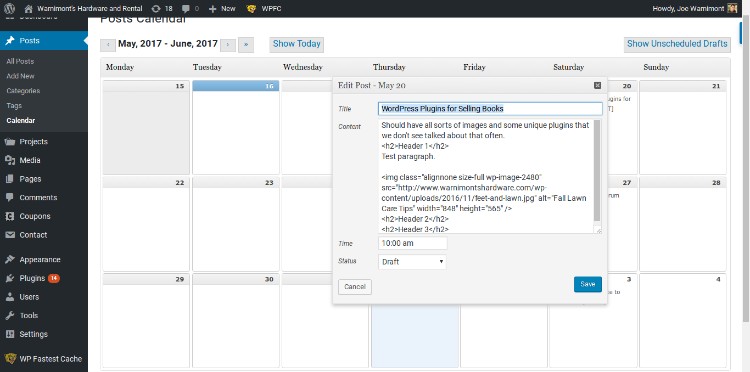Click the Sunday column header
Screen dimensions: 750x372
tap(656, 67)
